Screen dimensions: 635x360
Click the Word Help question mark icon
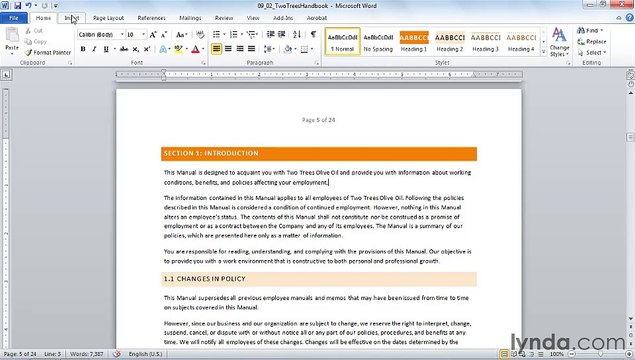pyautogui.click(x=629, y=17)
